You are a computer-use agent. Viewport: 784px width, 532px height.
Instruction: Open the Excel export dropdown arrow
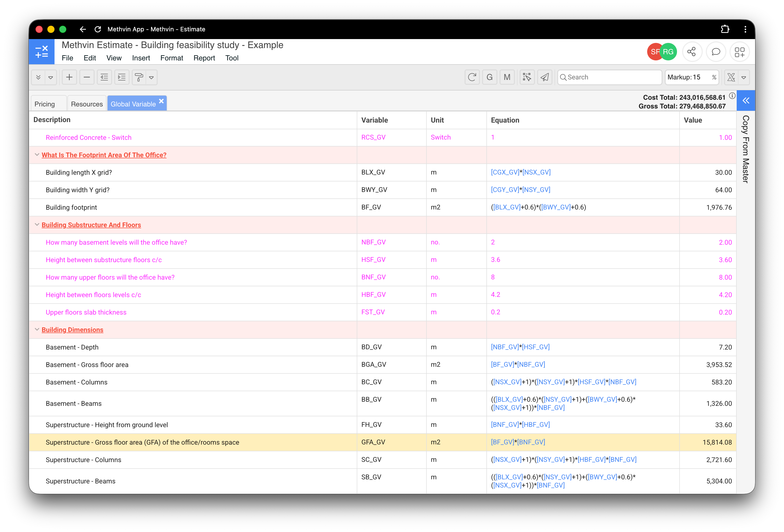tap(744, 77)
